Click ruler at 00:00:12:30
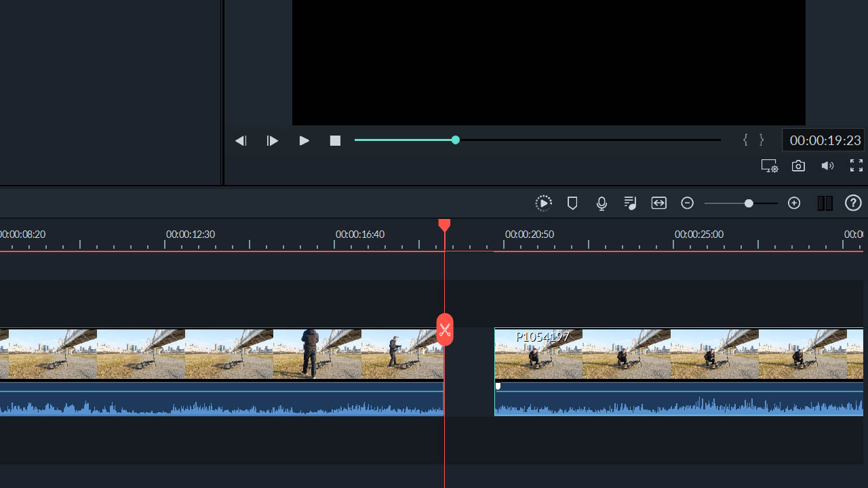This screenshot has height=488, width=868. 191,235
